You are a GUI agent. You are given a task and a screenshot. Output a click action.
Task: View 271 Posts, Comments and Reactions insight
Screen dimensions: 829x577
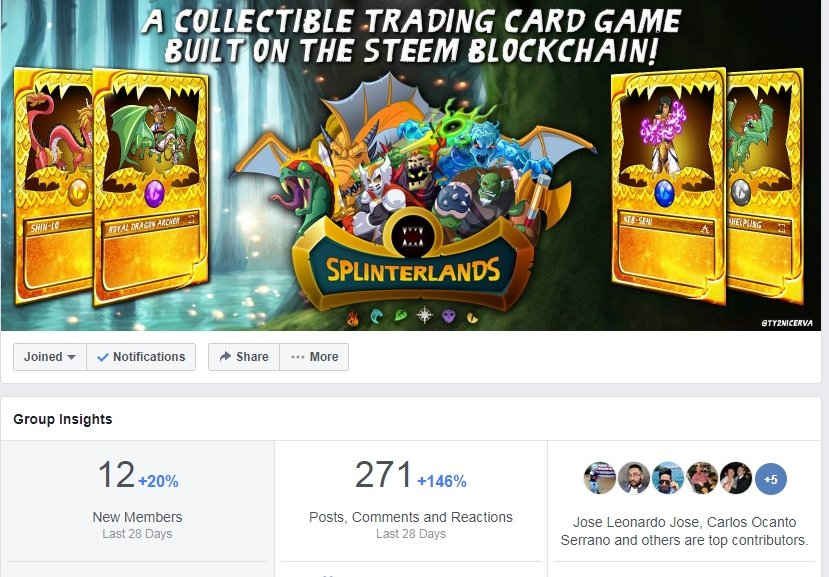coord(411,499)
